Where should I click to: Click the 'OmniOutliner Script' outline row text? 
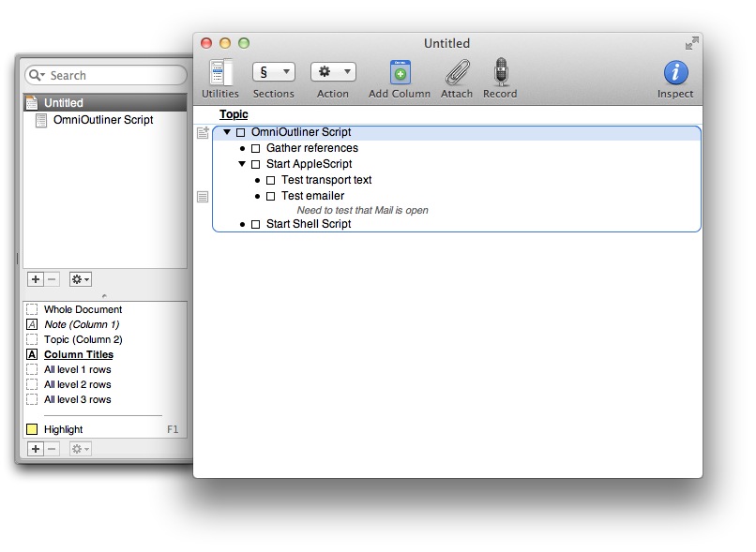tap(301, 132)
